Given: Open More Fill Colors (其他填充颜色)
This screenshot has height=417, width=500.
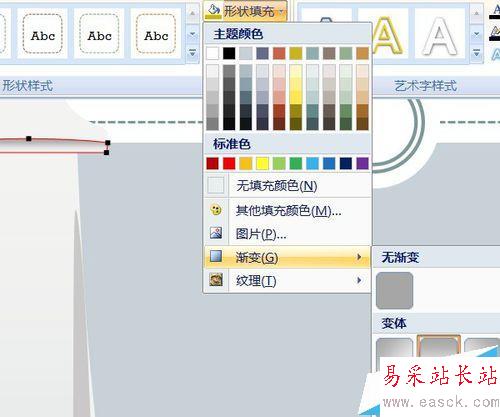Looking at the screenshot, I should pos(287,210).
